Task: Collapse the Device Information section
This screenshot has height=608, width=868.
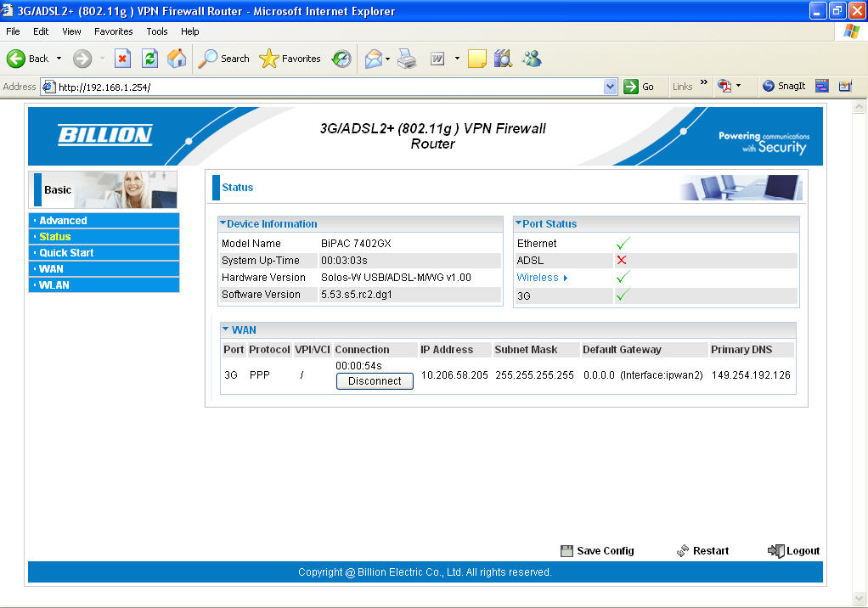Action: tap(223, 223)
